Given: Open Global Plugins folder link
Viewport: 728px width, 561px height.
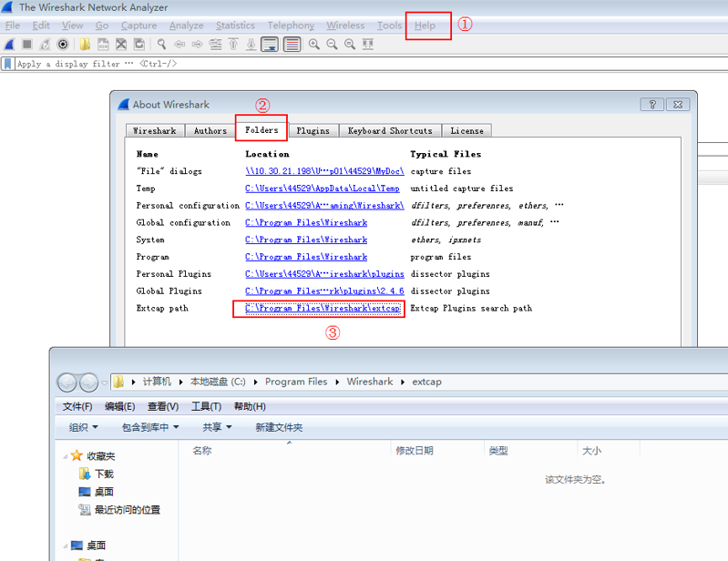Looking at the screenshot, I should (x=324, y=291).
